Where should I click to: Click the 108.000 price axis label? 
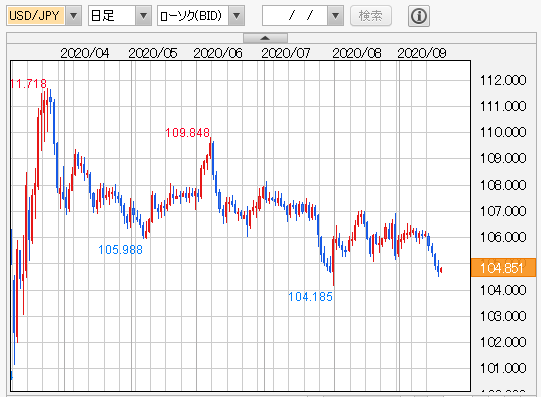503,185
